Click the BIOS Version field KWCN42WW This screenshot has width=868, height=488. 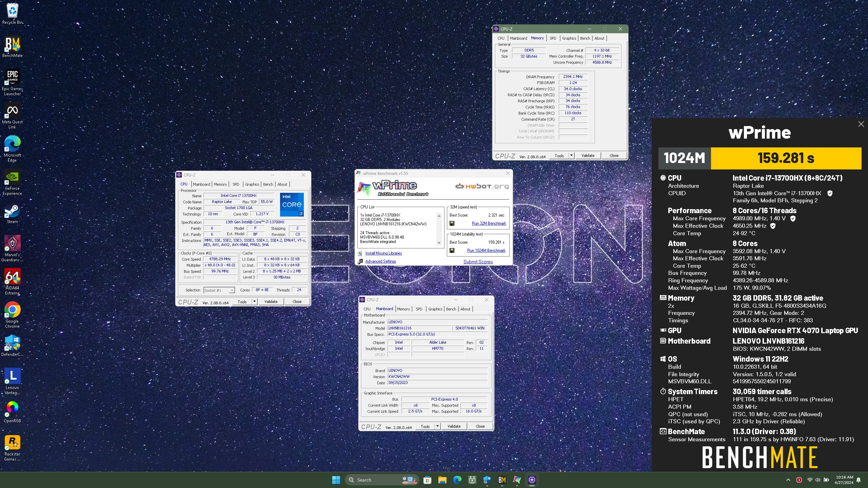tap(437, 377)
